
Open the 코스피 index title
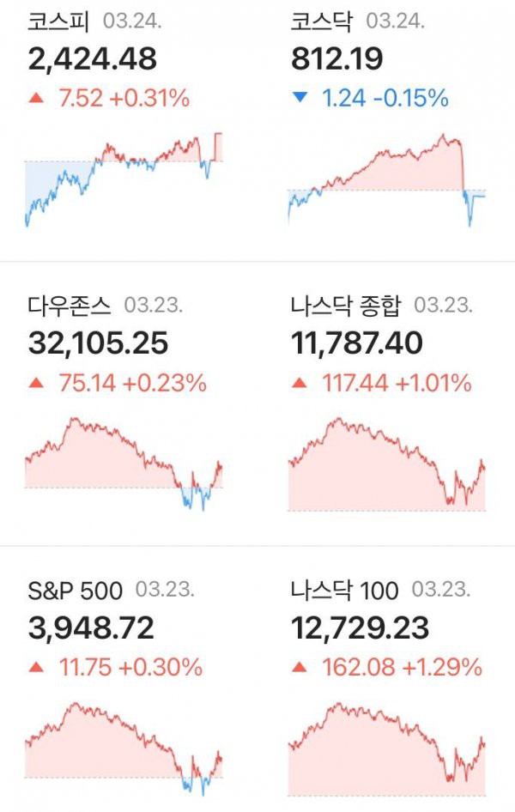point(58,21)
